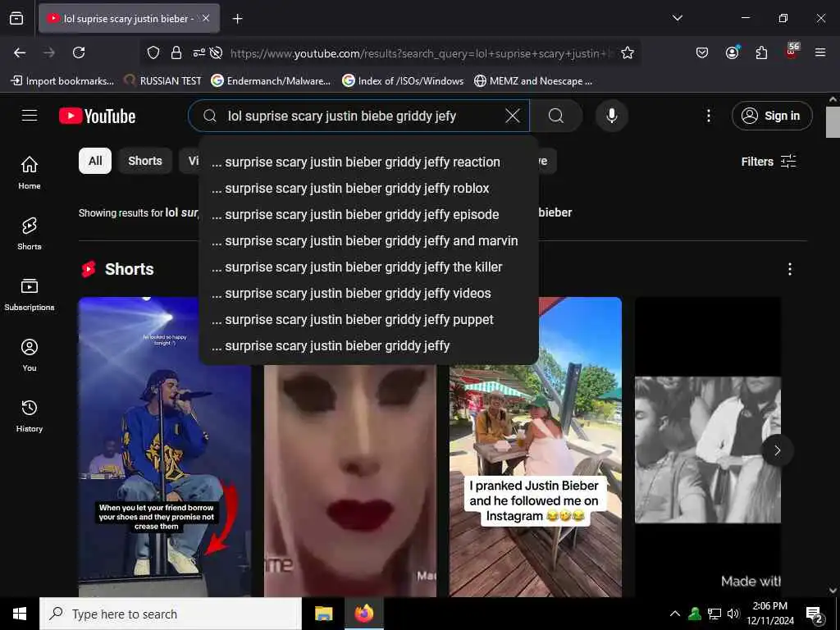Open Firefox View icon at top left
The height and width of the screenshot is (630, 840).
tap(16, 18)
